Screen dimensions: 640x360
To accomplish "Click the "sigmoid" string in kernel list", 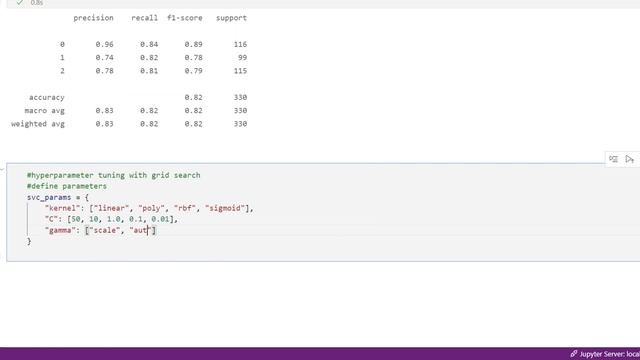I will [x=225, y=208].
